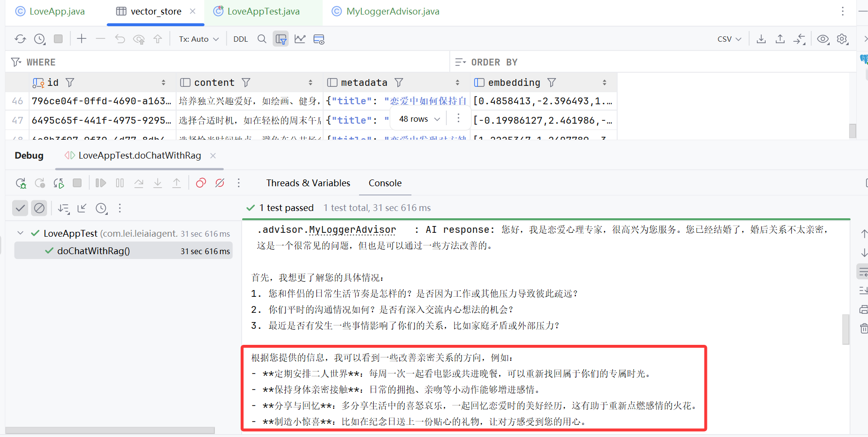The width and height of the screenshot is (868, 437).
Task: Open table view options icon
Action: pos(319,39)
